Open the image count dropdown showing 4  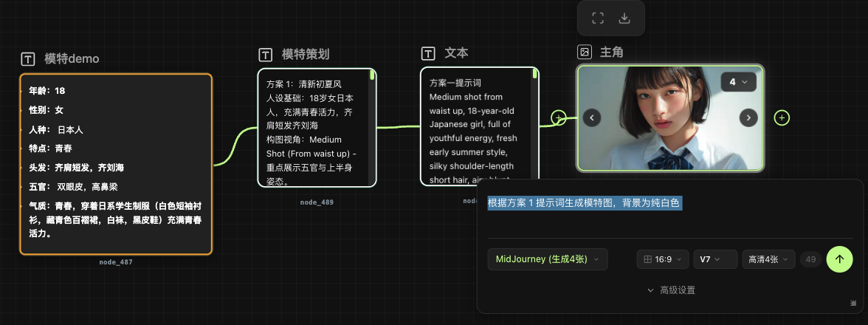[738, 82]
